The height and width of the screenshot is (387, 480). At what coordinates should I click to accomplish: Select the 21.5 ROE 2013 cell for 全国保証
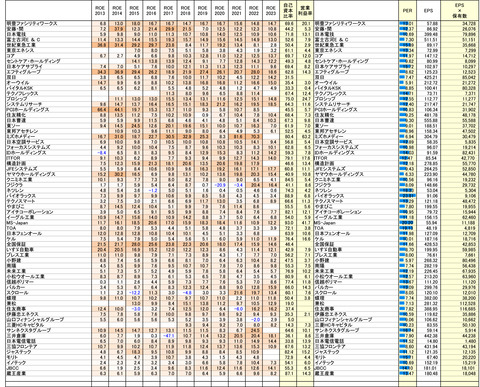click(100, 244)
